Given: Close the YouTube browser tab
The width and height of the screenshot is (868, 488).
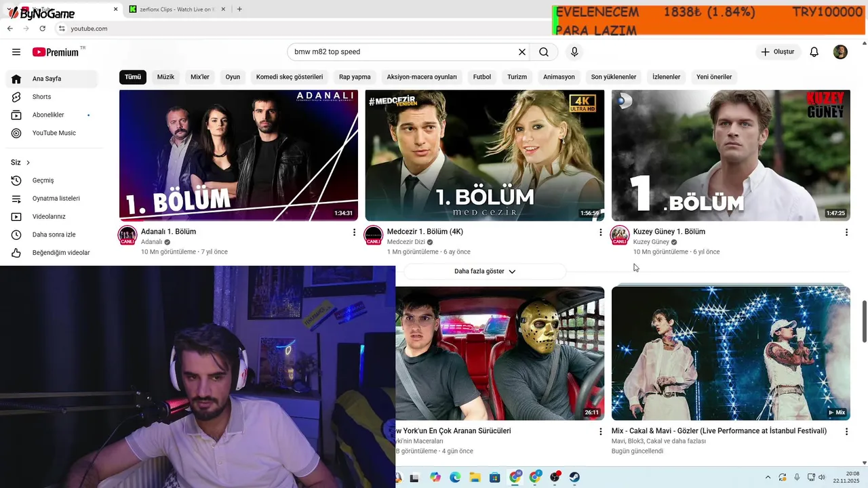Looking at the screenshot, I should [115, 9].
